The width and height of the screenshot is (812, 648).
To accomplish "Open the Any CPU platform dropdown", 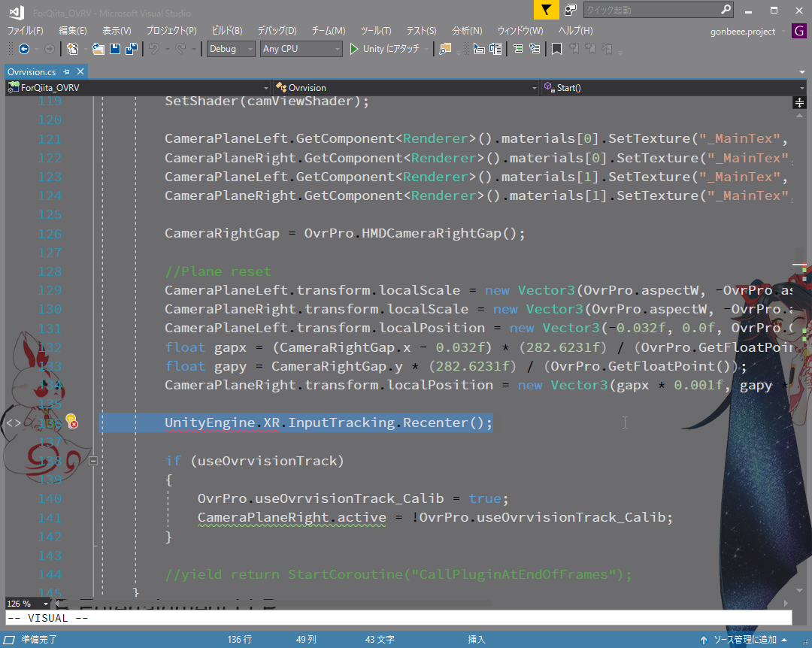I will (x=299, y=48).
